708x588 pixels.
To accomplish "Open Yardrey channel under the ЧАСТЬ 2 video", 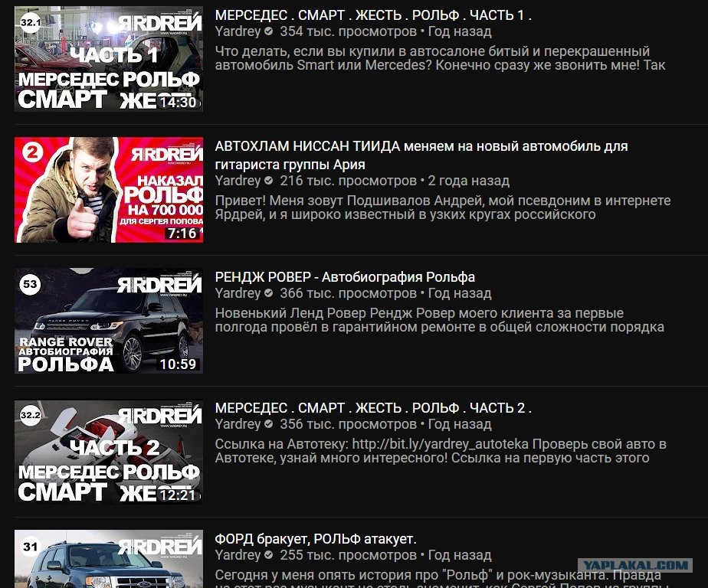I will (238, 425).
